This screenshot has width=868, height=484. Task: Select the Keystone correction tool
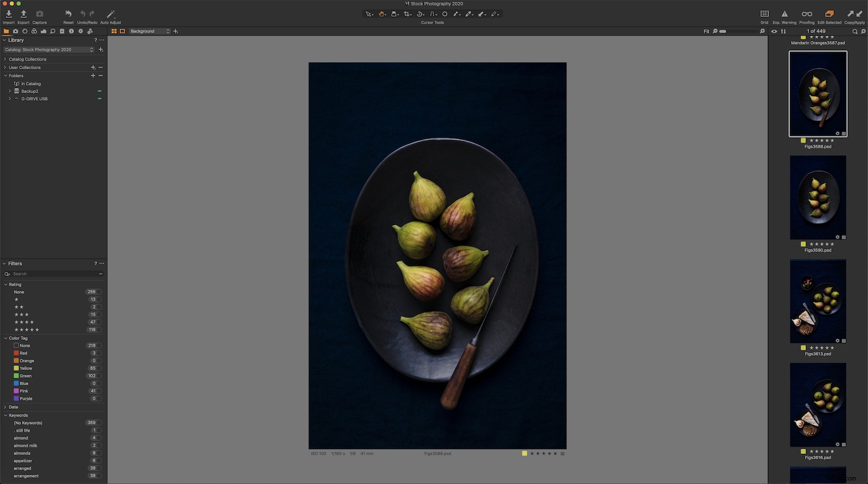(x=432, y=14)
